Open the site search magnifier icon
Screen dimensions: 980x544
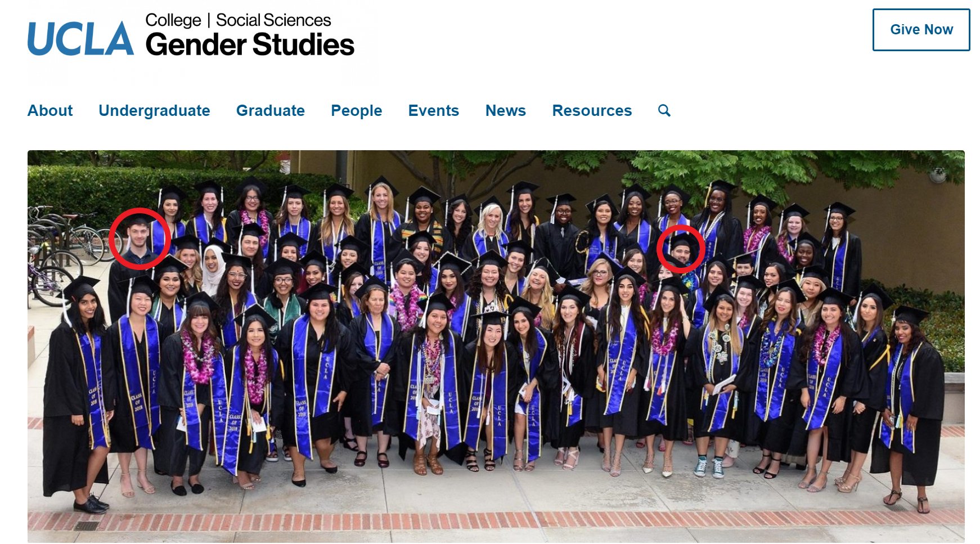tap(664, 110)
